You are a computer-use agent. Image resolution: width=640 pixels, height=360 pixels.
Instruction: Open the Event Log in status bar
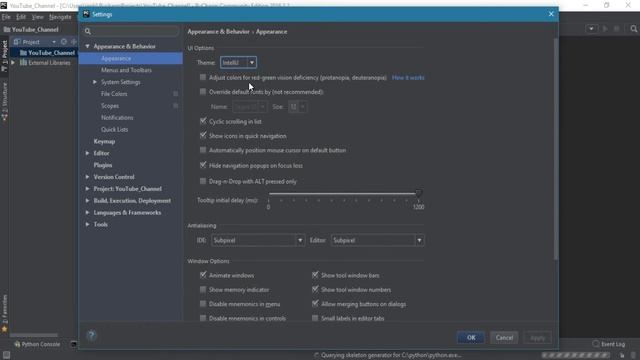click(x=608, y=344)
